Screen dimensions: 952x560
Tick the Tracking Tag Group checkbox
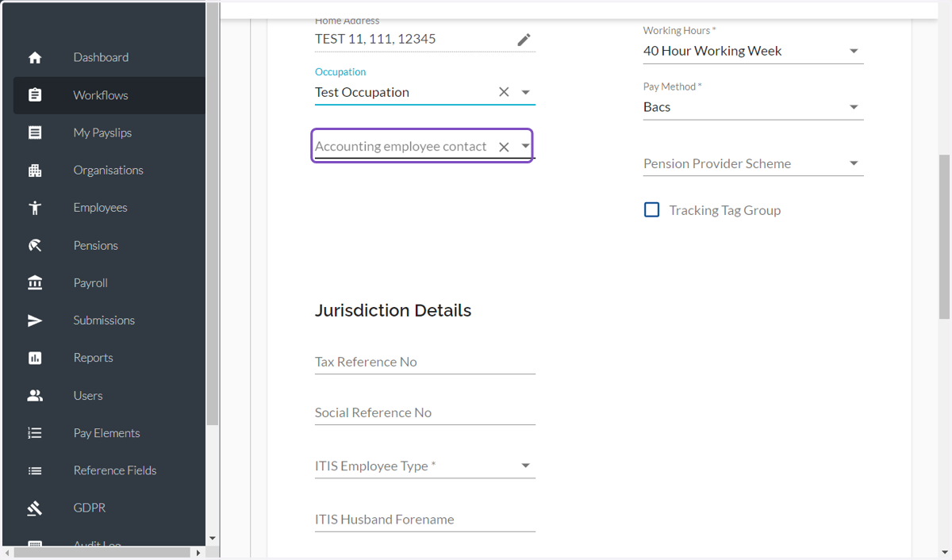click(651, 210)
